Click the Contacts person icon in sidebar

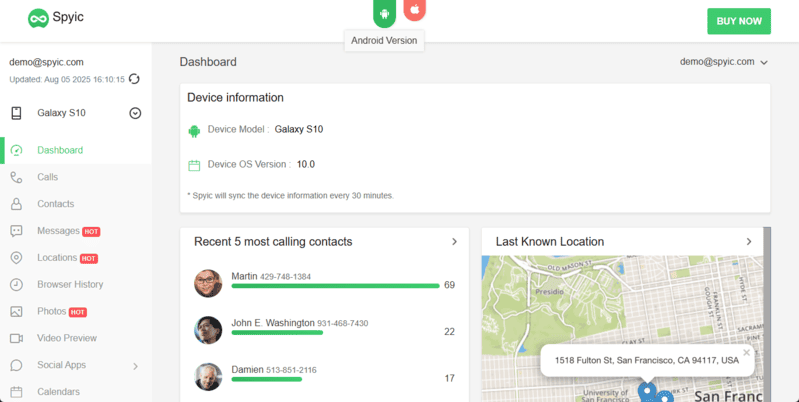coord(16,204)
